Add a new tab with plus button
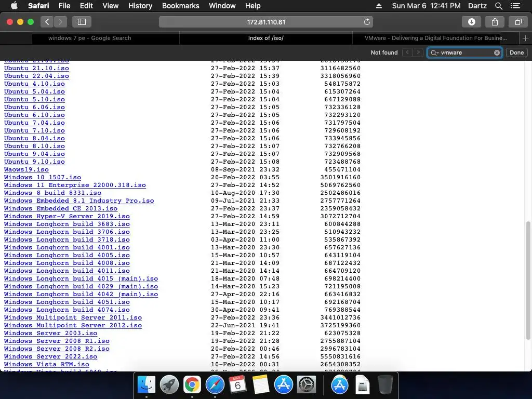The image size is (532, 399). pyautogui.click(x=525, y=38)
